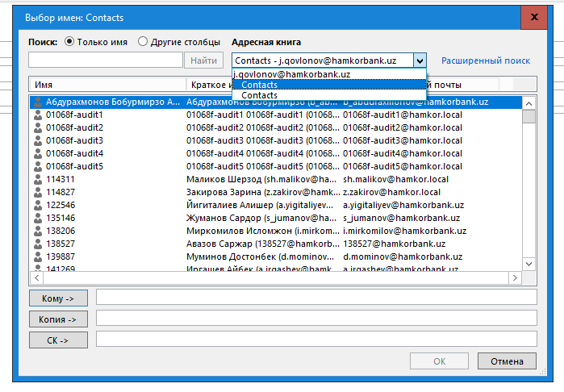The image size is (564, 392).
Task: Click contact icon for Абдурахмонов Бобурмирзо
Action: 38,102
